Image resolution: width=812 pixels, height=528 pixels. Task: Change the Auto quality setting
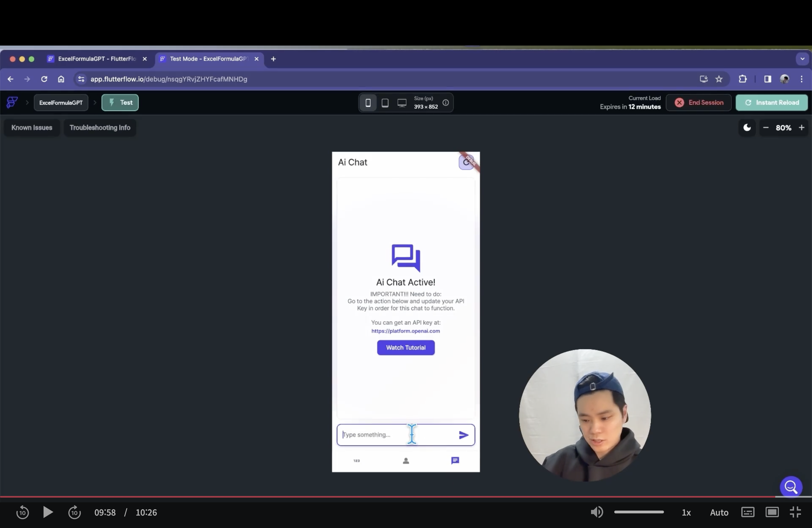click(x=719, y=512)
